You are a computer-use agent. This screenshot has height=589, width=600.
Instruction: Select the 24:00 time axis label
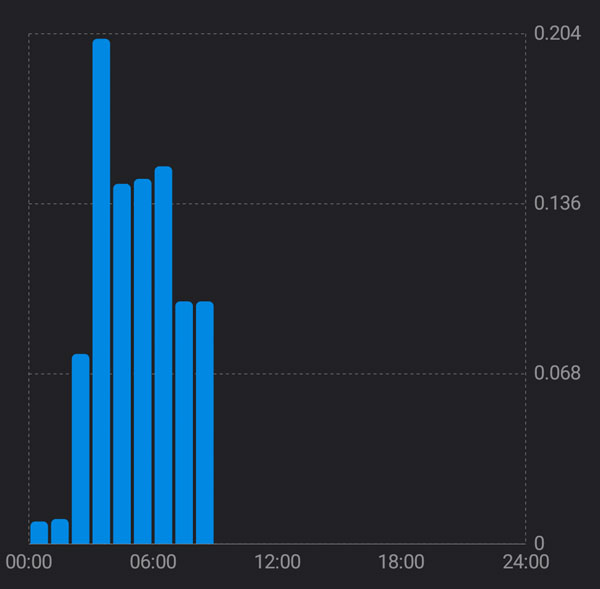(x=525, y=562)
